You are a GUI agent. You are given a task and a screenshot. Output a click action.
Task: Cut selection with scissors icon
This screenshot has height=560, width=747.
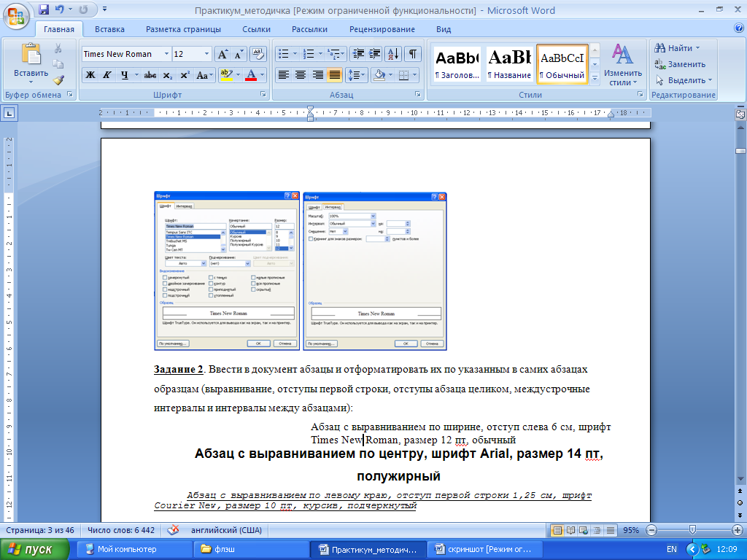tap(58, 49)
